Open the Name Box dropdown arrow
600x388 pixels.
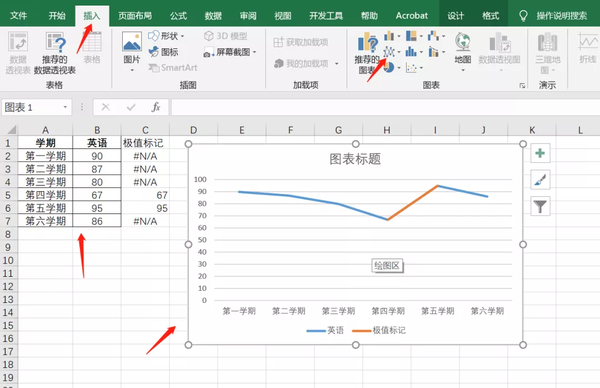coord(65,107)
